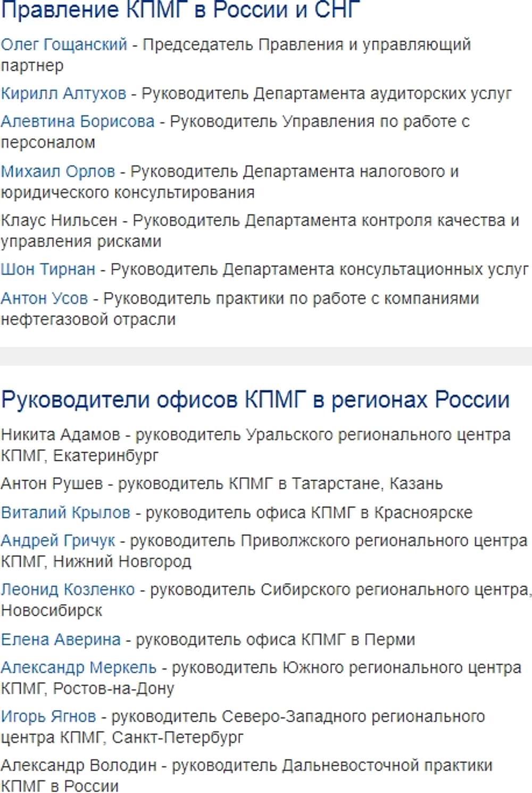Click the Виталий Крылов link
Screen dimensions: 532x793
pos(65,513)
